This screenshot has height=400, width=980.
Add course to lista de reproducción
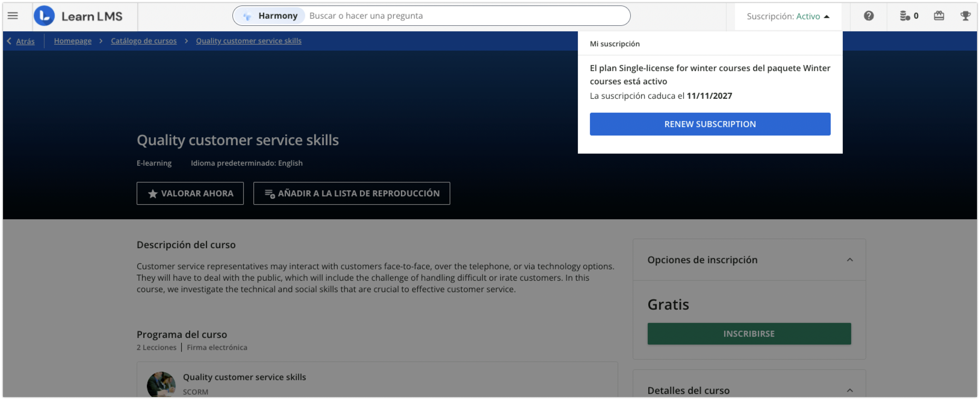coord(352,193)
